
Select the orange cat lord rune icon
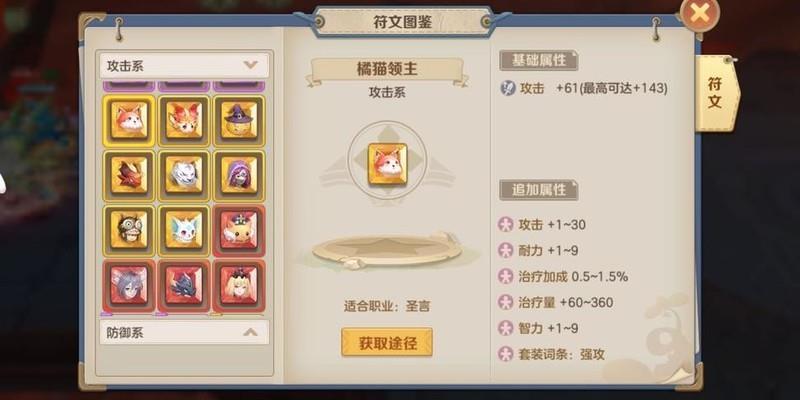coord(129,120)
